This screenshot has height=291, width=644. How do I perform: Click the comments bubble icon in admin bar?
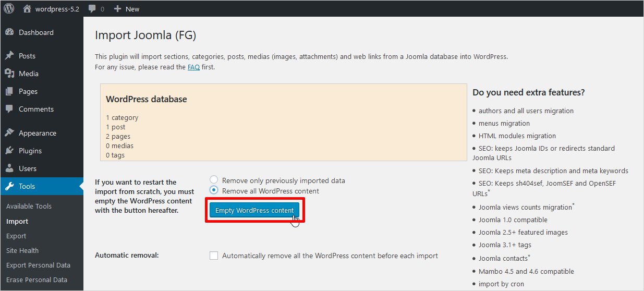(x=92, y=9)
